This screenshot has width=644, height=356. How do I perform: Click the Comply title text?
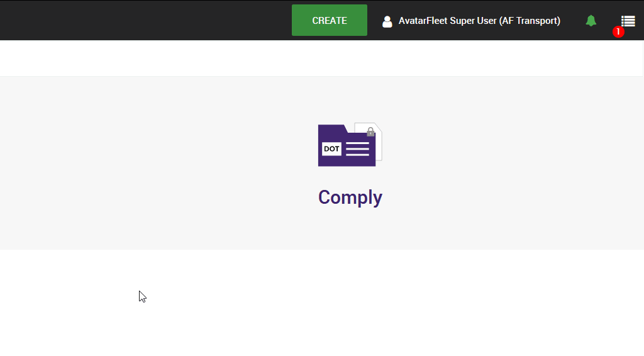(350, 197)
